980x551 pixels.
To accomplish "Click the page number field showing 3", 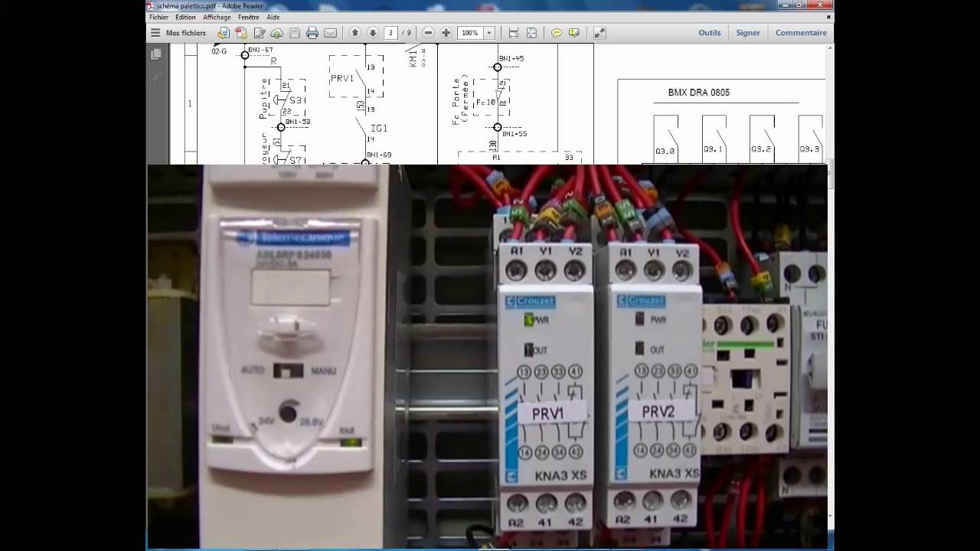I will [391, 33].
